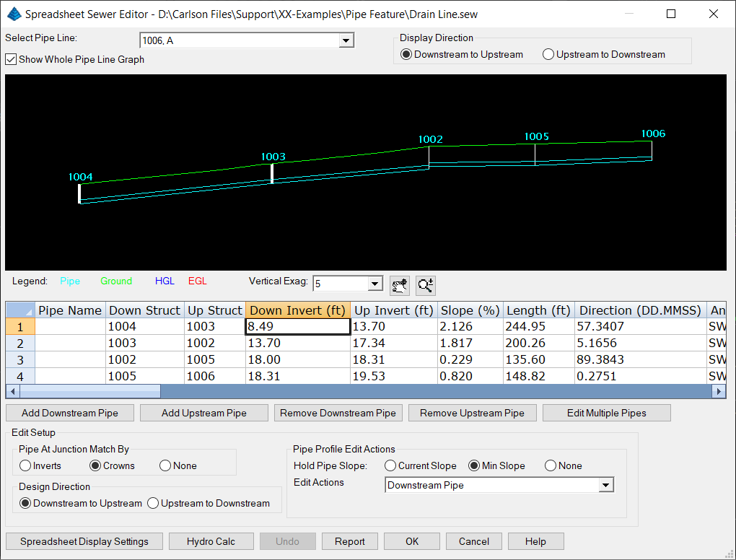
Task: Select Upstream to Downstream display direction
Action: point(549,54)
